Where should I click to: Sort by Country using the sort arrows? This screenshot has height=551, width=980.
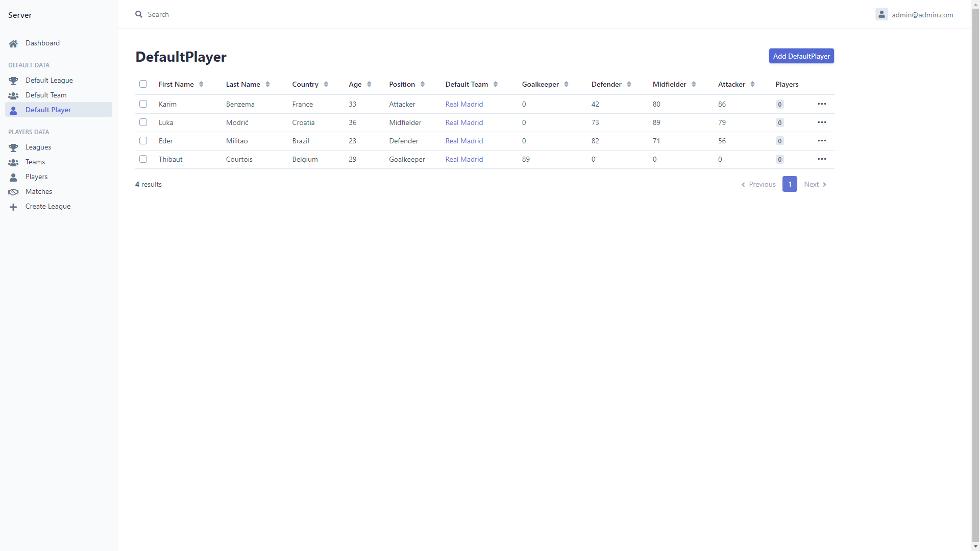326,84
